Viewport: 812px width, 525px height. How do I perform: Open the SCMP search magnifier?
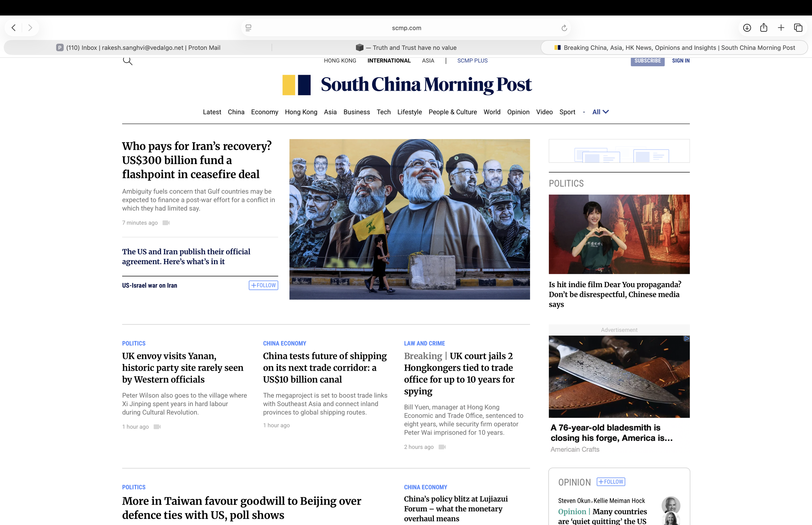[127, 61]
